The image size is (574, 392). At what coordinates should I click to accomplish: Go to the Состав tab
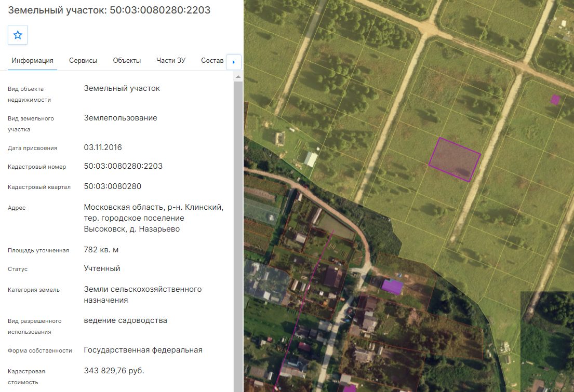tap(212, 60)
